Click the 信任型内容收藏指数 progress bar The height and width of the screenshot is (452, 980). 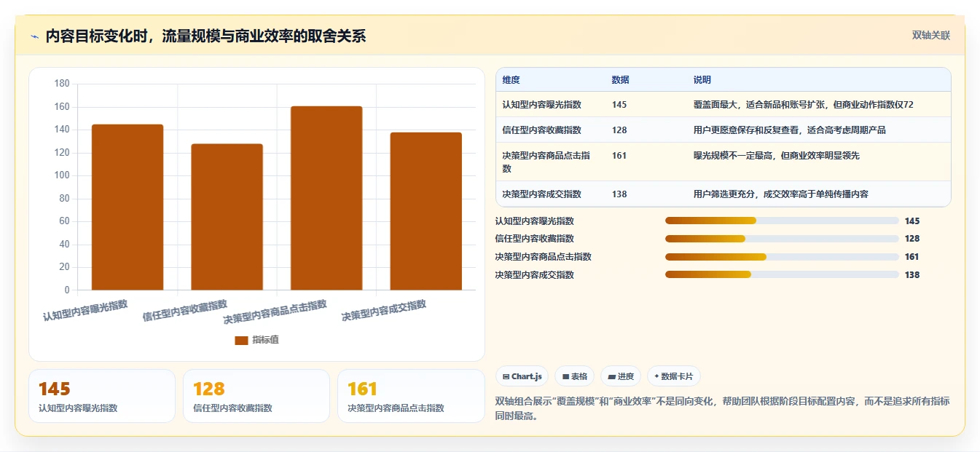[782, 239]
